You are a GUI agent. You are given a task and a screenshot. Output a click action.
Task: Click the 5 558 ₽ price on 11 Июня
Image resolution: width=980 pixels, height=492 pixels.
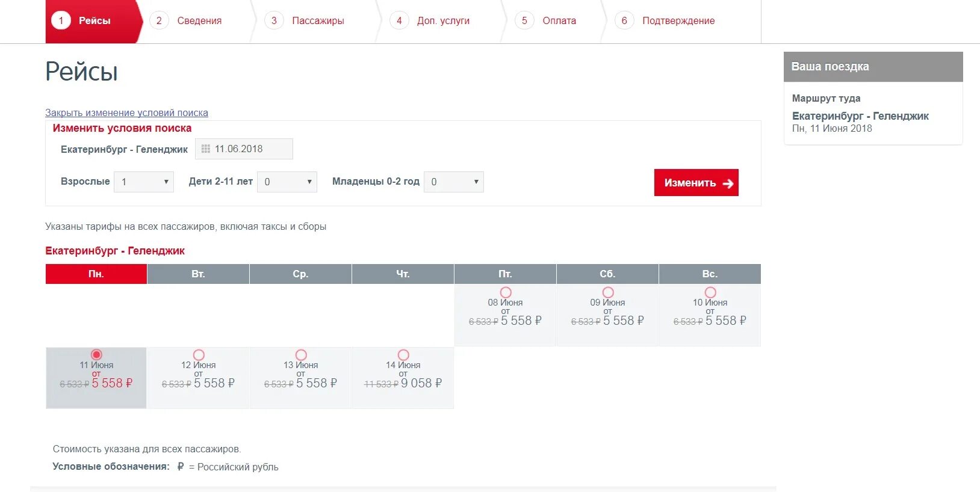[x=113, y=383]
